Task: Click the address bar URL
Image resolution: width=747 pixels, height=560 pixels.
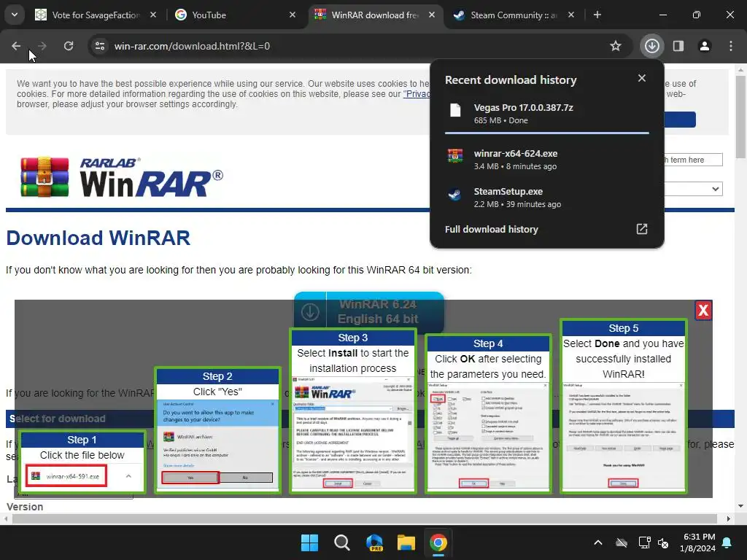Action: [192, 46]
